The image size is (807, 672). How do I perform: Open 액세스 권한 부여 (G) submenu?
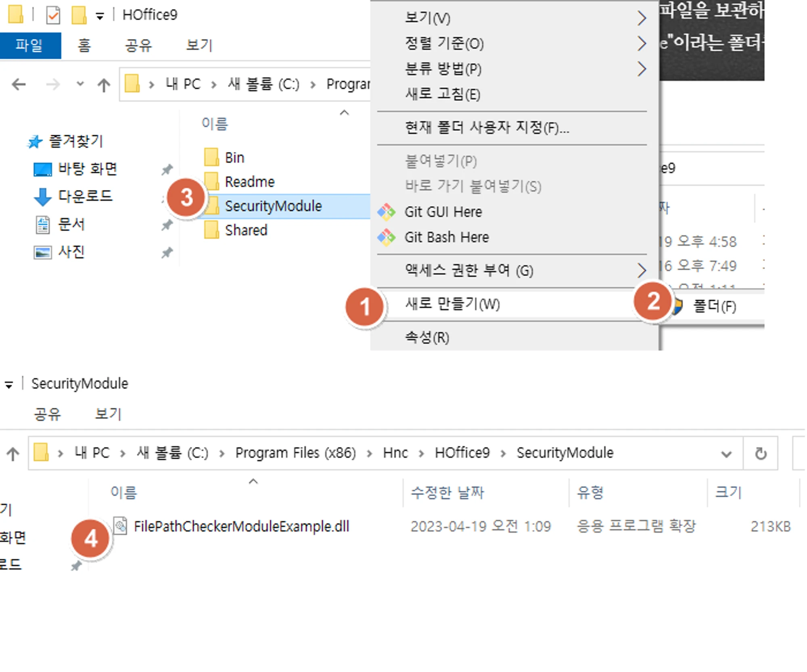pos(514,270)
